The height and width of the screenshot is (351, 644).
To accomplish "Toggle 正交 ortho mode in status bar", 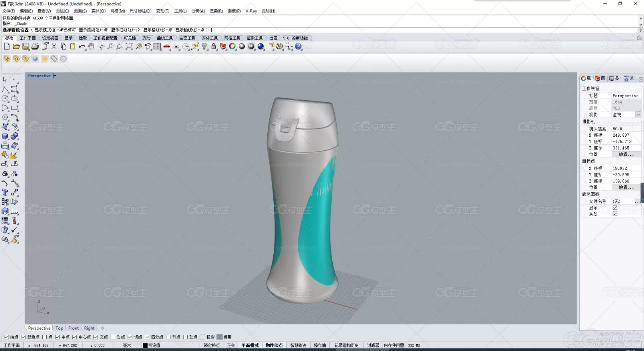I will 231,345.
